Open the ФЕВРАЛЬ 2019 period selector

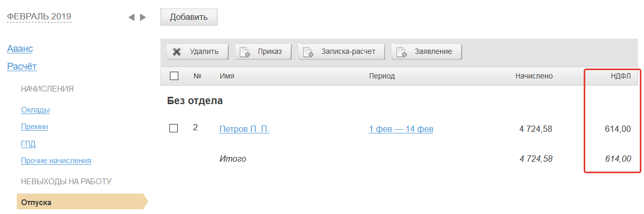click(x=39, y=16)
